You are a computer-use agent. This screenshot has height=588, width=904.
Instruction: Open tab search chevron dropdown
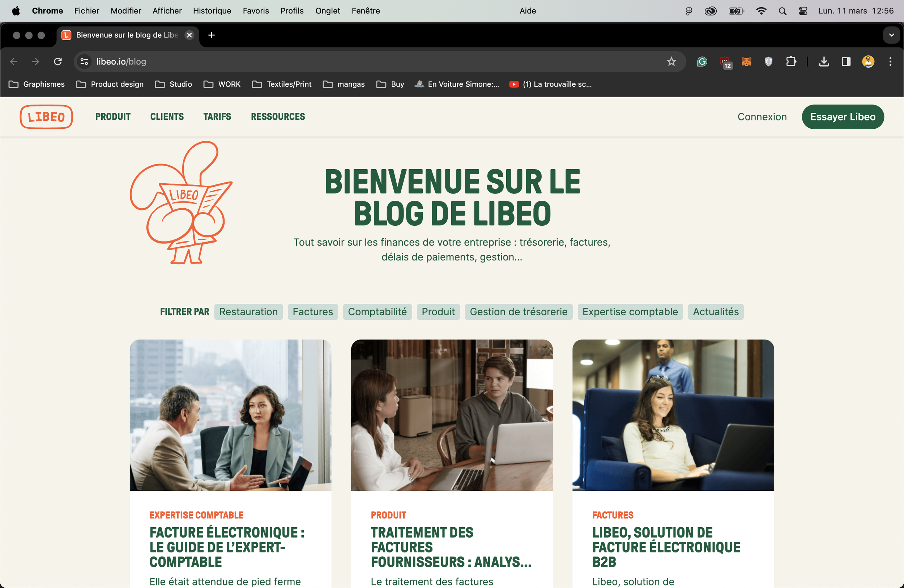coord(891,35)
